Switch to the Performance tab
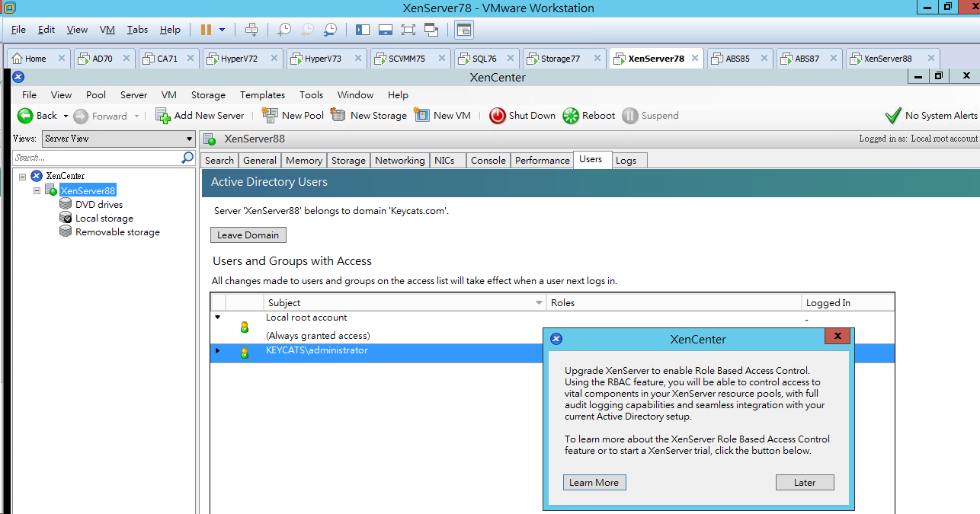Viewport: 980px width, 514px height. [542, 160]
